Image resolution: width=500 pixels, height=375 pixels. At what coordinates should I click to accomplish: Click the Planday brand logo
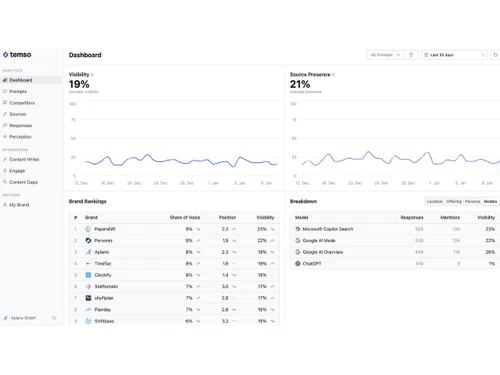coord(88,309)
